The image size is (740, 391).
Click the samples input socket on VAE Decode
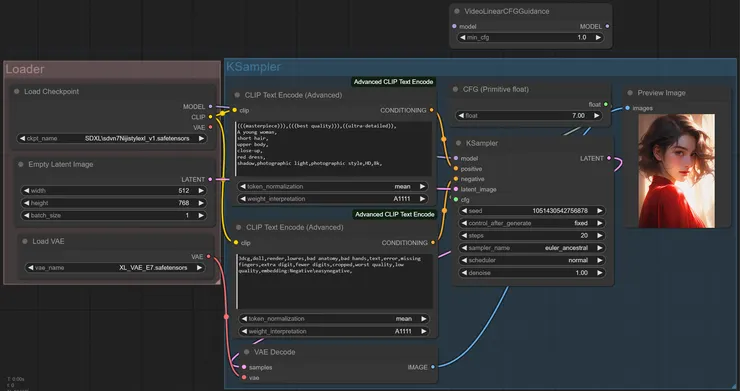(x=244, y=367)
